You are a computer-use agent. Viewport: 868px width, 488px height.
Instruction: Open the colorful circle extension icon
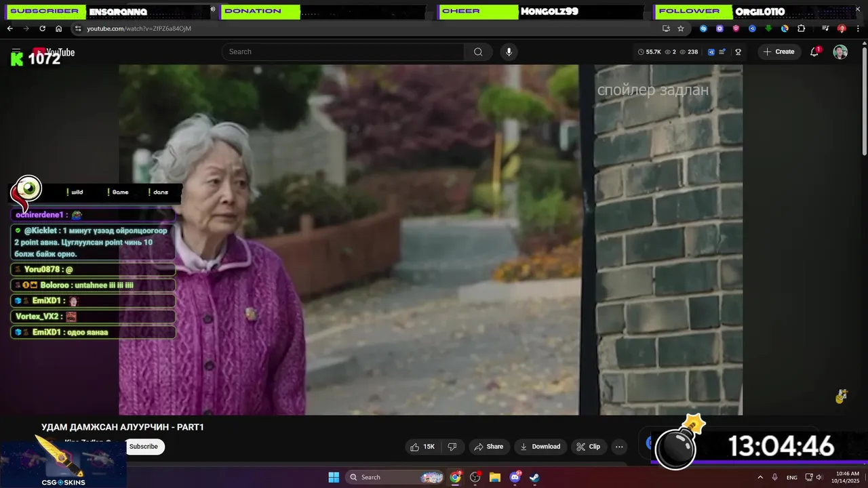(785, 28)
